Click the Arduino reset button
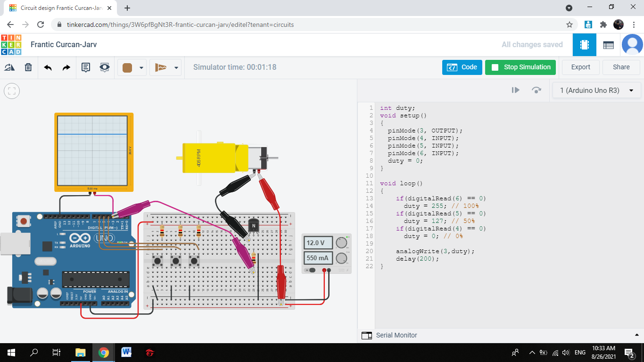The image size is (644, 362). pos(23,220)
